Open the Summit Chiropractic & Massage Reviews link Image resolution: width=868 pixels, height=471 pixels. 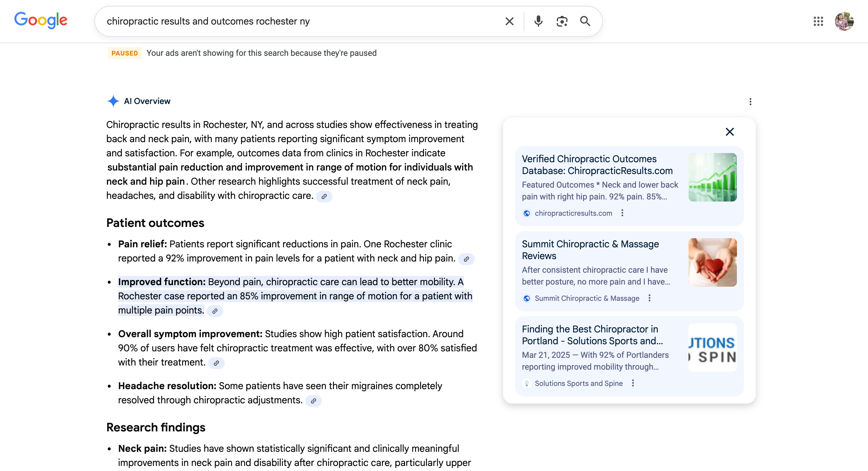coord(590,250)
